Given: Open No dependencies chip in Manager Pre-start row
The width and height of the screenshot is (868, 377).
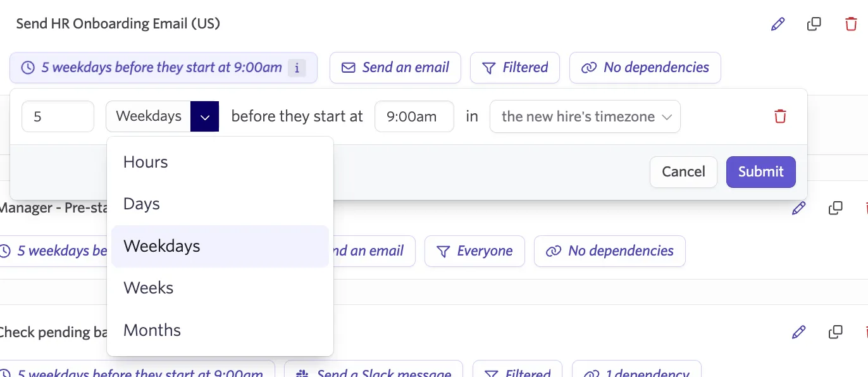Looking at the screenshot, I should pos(610,251).
